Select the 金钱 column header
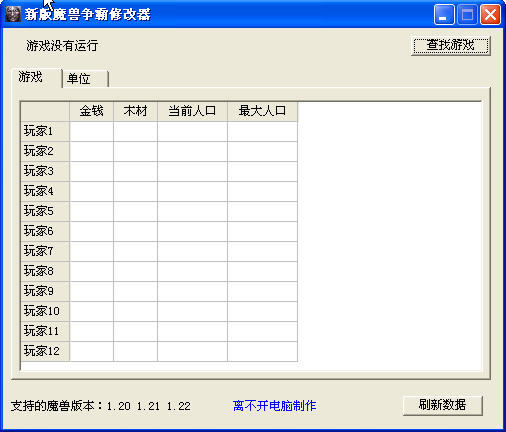 [x=91, y=111]
